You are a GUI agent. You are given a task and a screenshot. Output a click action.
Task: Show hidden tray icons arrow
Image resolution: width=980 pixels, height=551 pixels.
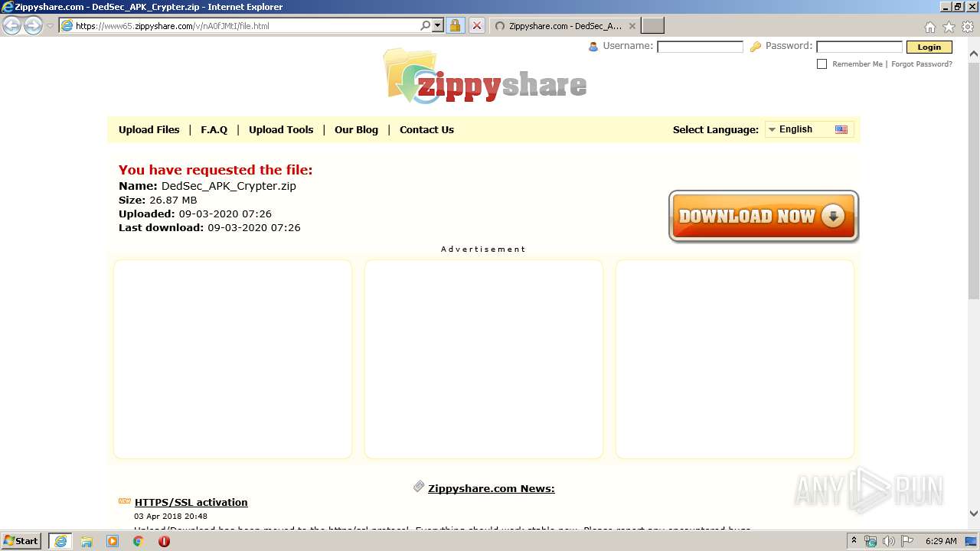(854, 540)
